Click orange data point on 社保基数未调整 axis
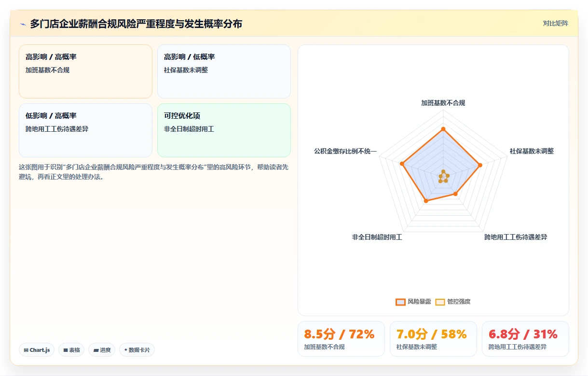This screenshot has height=376, width=588. coord(479,166)
